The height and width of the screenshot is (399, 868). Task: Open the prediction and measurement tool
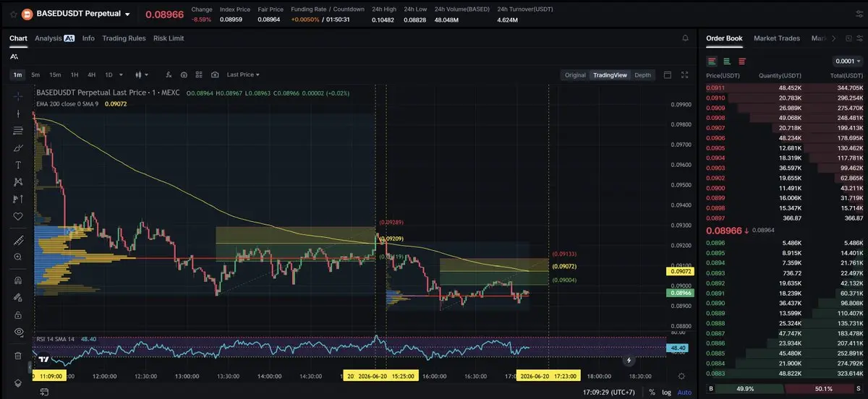click(x=18, y=199)
